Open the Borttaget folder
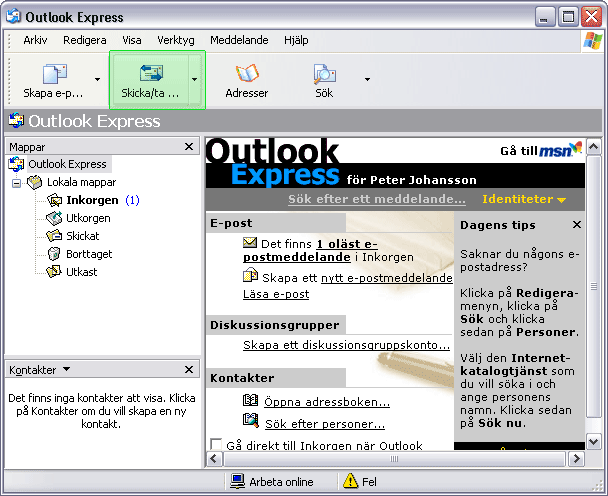Viewport: 608px width, 496px height. 89,254
